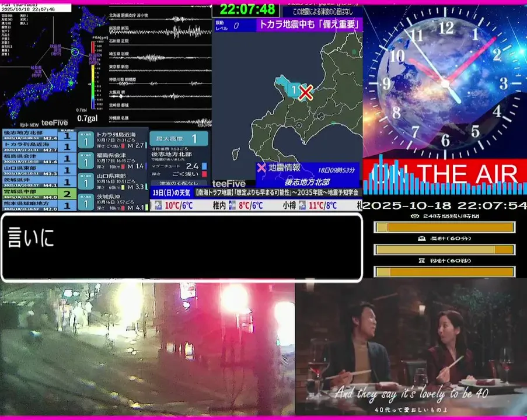Screen dimensions: 527x420
Task: Click the 新潟県 新潟 waveform trace
Action: coord(160,32)
